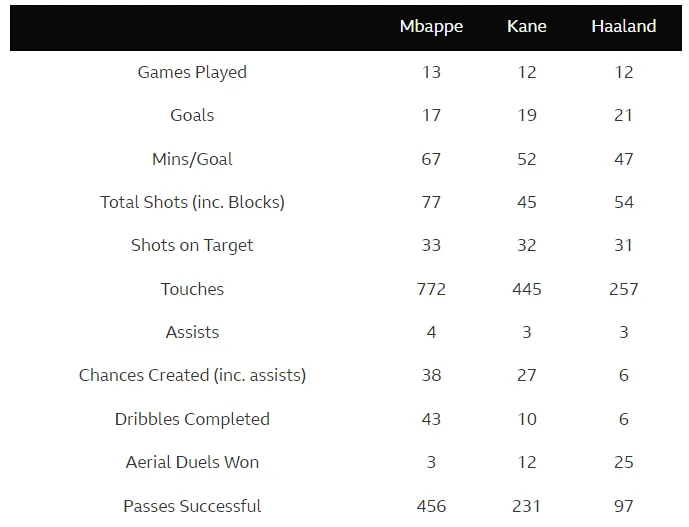Click the Mbappe column header
Image resolution: width=689 pixels, height=527 pixels.
pyautogui.click(x=431, y=27)
